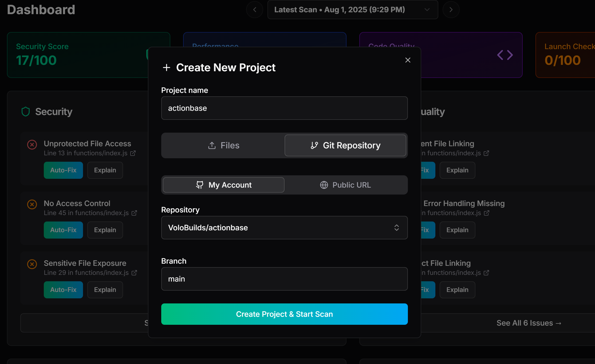Select the Git Repository tab
Viewport: 595px width, 364px height.
[345, 145]
